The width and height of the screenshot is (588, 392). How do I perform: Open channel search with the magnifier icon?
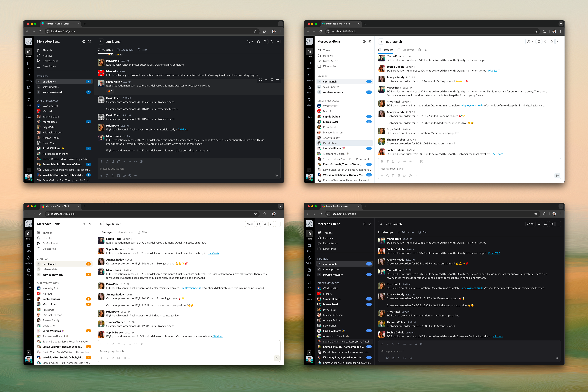click(271, 41)
